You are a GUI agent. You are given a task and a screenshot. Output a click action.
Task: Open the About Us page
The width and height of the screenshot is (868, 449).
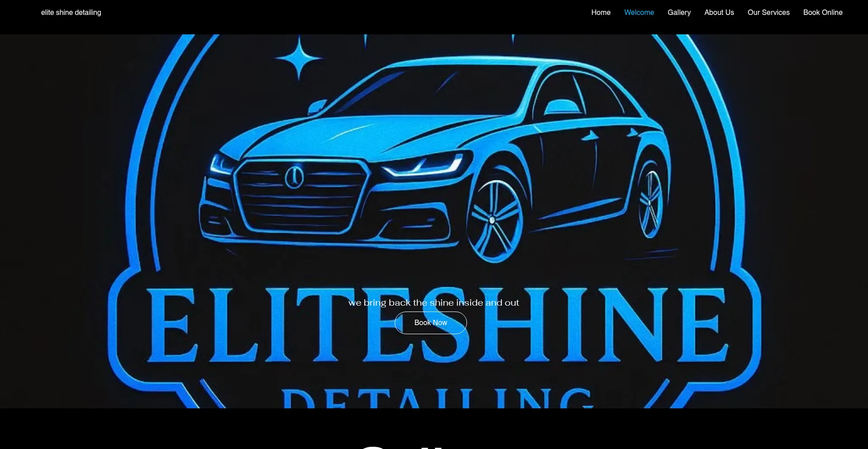coord(719,13)
